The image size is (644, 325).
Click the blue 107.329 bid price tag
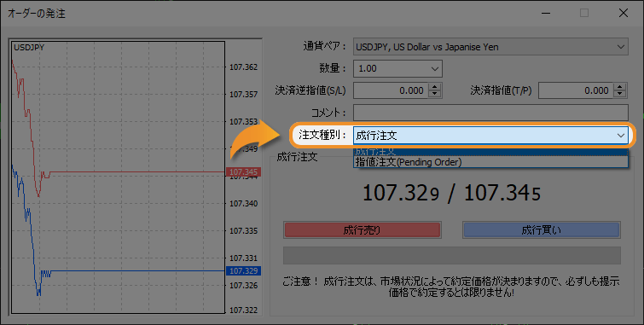[243, 270]
